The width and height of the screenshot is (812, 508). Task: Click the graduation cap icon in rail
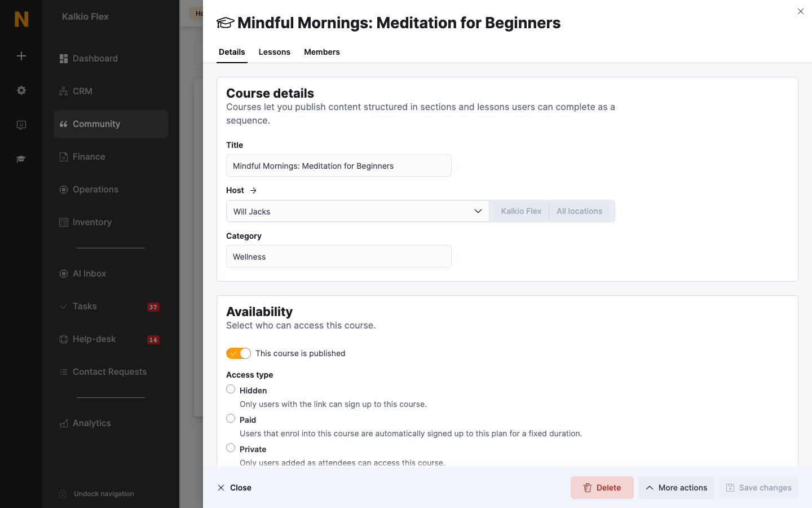(21, 159)
